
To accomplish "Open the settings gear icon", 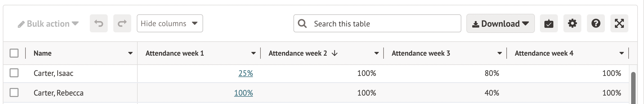I will [572, 23].
